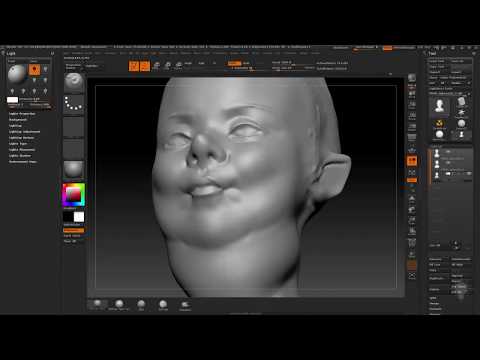The height and width of the screenshot is (360, 480).
Task: Click the Scroll canvas icon in right shelf
Action: point(412,94)
